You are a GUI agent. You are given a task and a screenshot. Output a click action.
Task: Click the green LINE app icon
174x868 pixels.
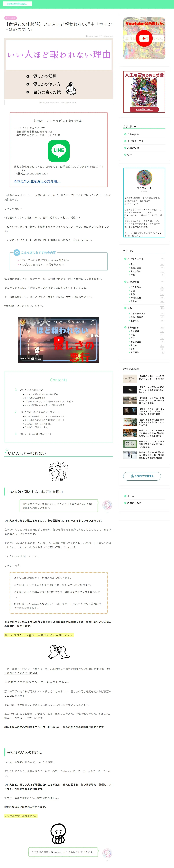coord(59,151)
